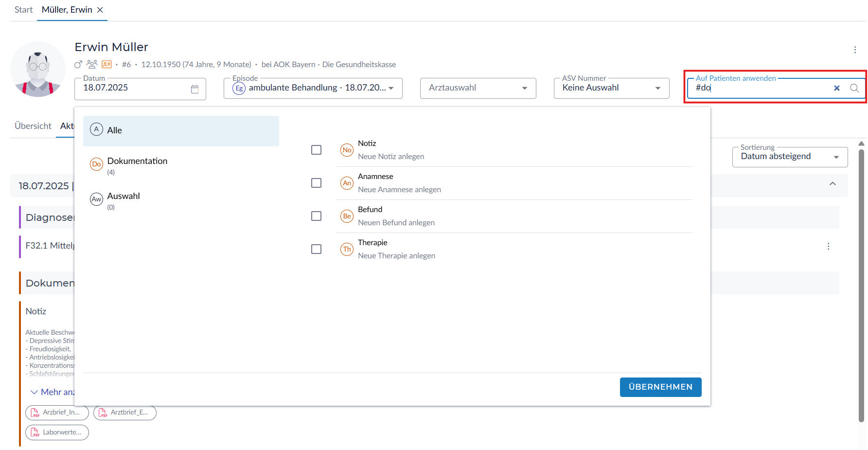
Task: Open the Episode dropdown
Action: [x=313, y=88]
